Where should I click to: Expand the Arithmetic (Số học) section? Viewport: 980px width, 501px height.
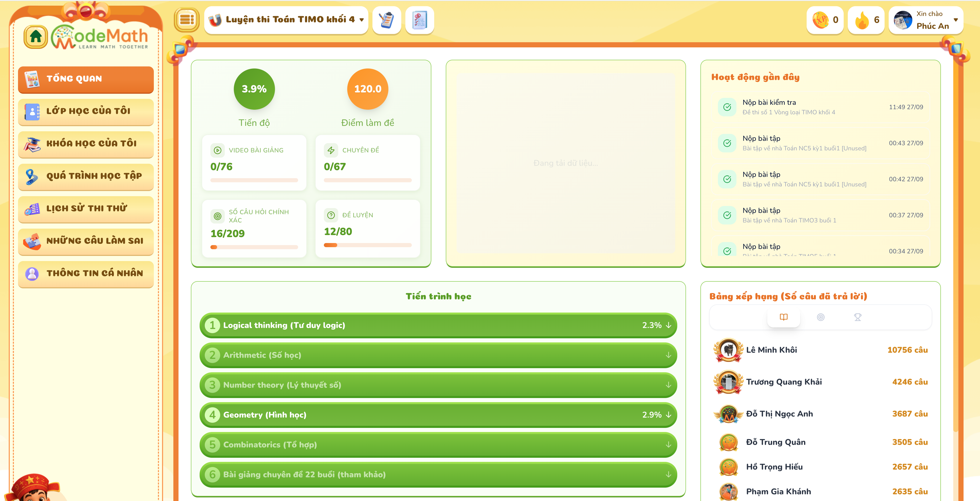(438, 355)
